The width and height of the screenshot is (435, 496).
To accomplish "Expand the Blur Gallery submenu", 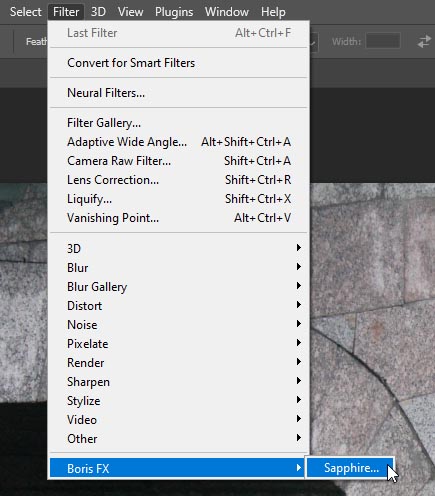I will tap(179, 287).
